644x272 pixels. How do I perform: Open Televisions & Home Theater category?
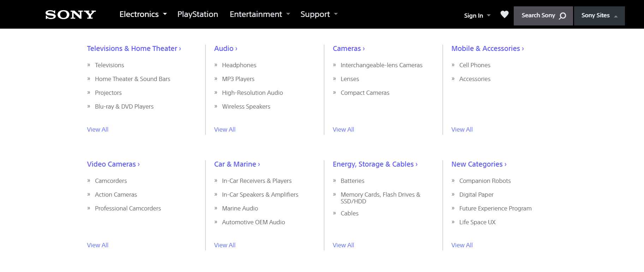click(134, 48)
